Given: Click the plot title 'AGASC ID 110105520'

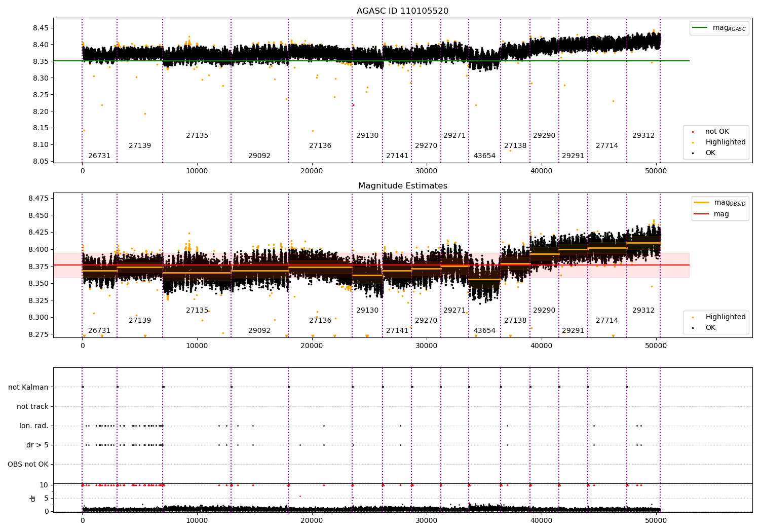Looking at the screenshot, I should [402, 11].
